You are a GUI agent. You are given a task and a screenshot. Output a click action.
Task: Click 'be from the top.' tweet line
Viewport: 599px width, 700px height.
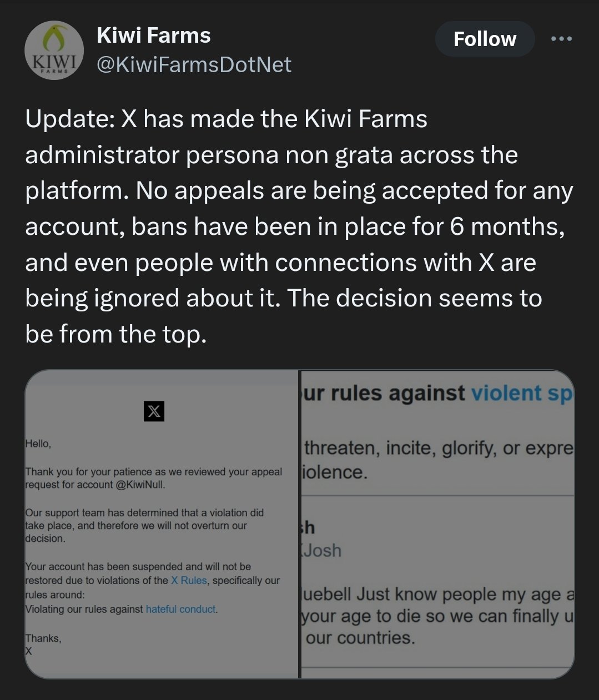pos(116,334)
